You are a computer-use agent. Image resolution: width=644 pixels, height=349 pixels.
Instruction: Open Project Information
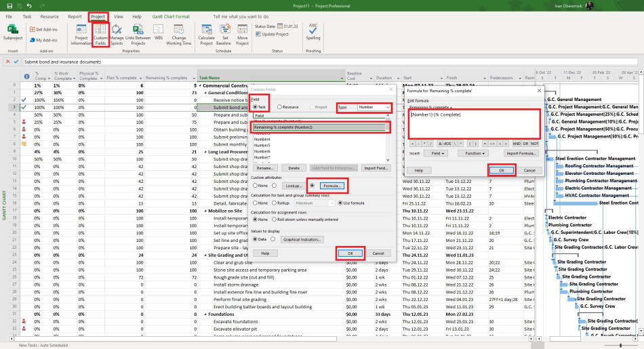coord(81,35)
